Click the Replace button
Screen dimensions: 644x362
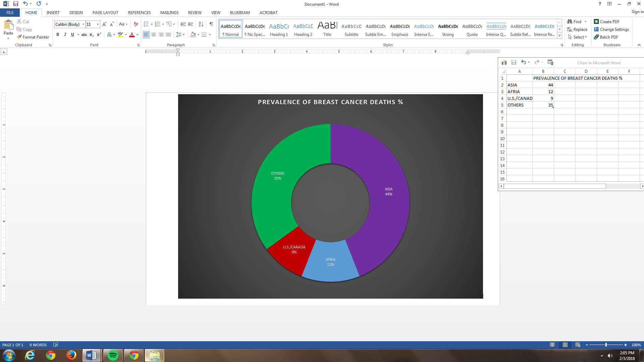tap(577, 29)
